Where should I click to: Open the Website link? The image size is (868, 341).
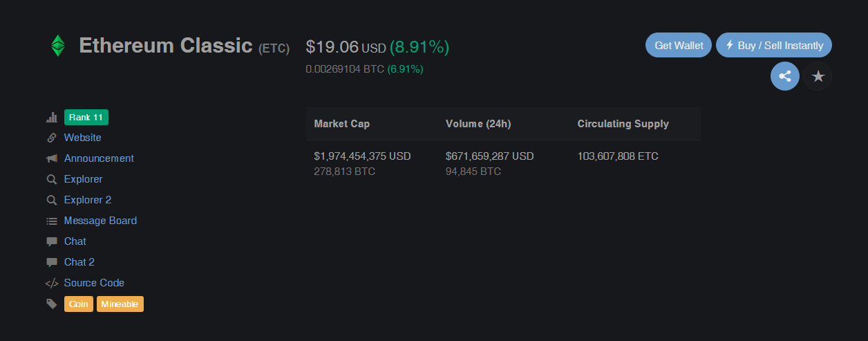pos(82,138)
